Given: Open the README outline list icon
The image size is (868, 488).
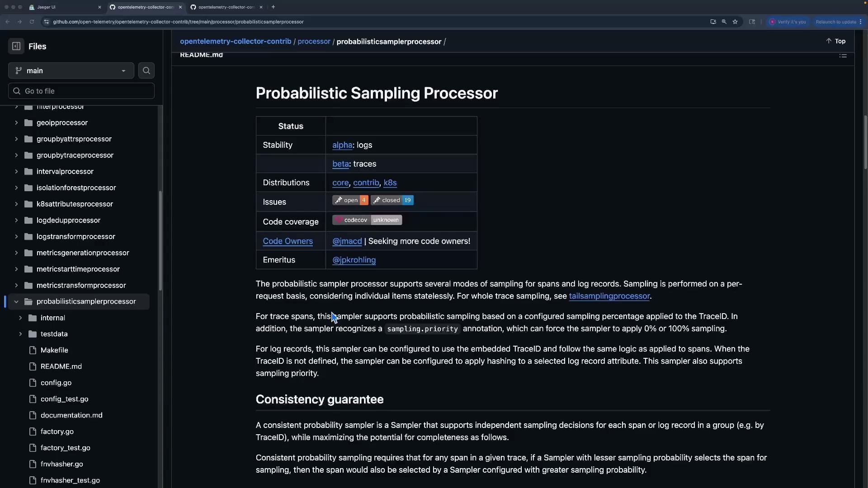Looking at the screenshot, I should click(843, 56).
